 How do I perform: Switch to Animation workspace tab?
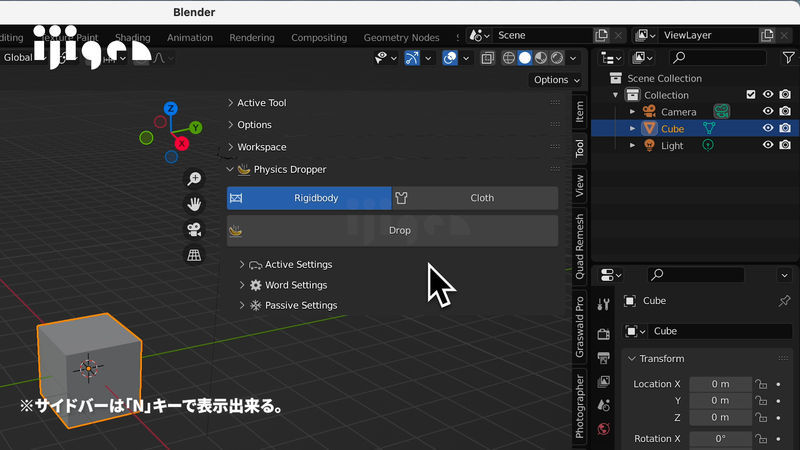pos(190,38)
